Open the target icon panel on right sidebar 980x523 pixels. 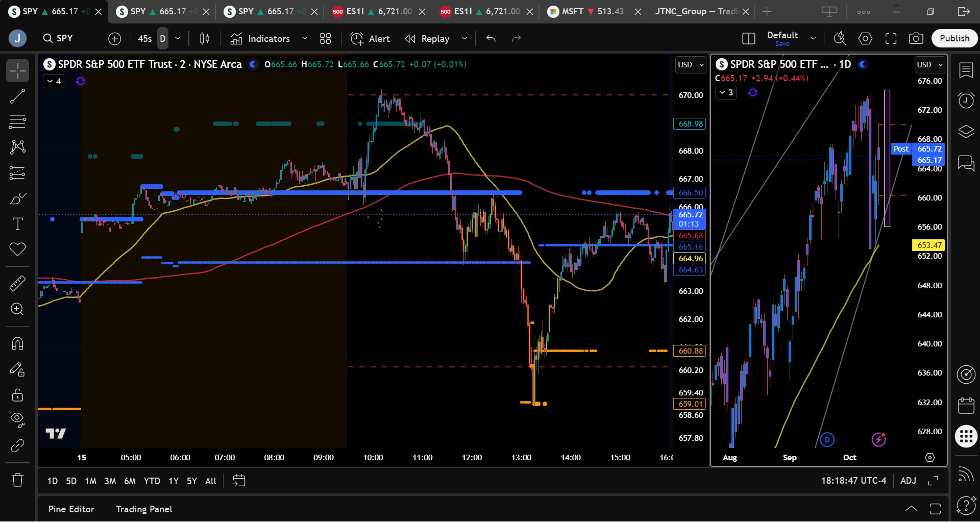tap(966, 374)
